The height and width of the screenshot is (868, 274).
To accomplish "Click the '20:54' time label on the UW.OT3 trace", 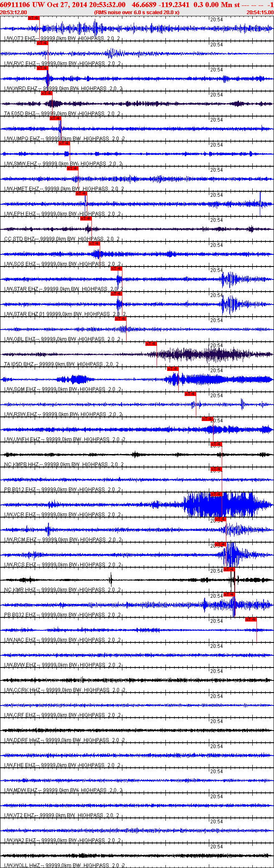I will [216, 20].
